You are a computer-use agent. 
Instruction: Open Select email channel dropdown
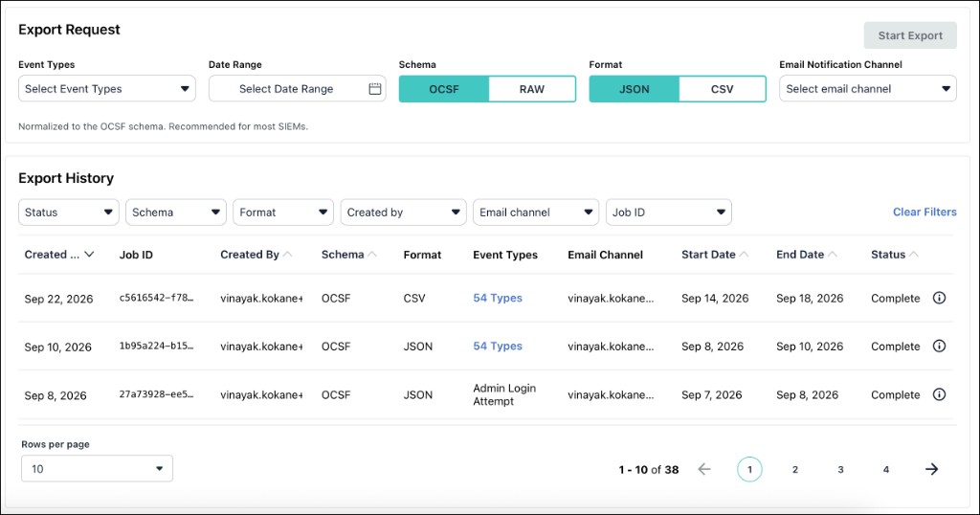coord(867,89)
